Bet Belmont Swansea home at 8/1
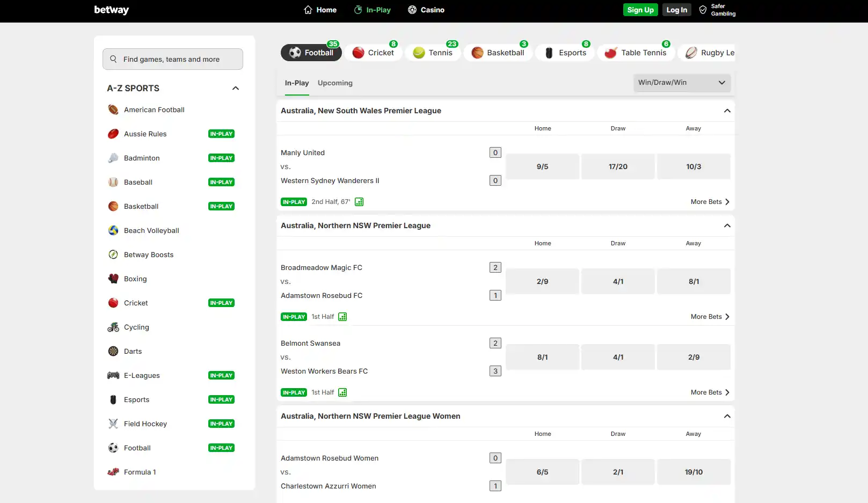The image size is (868, 503). [543, 357]
